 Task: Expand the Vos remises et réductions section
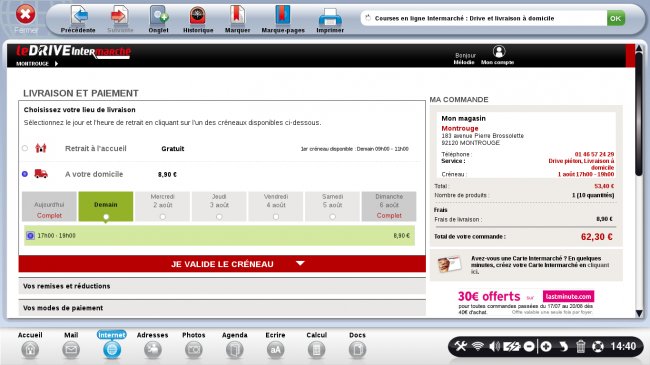click(x=222, y=286)
